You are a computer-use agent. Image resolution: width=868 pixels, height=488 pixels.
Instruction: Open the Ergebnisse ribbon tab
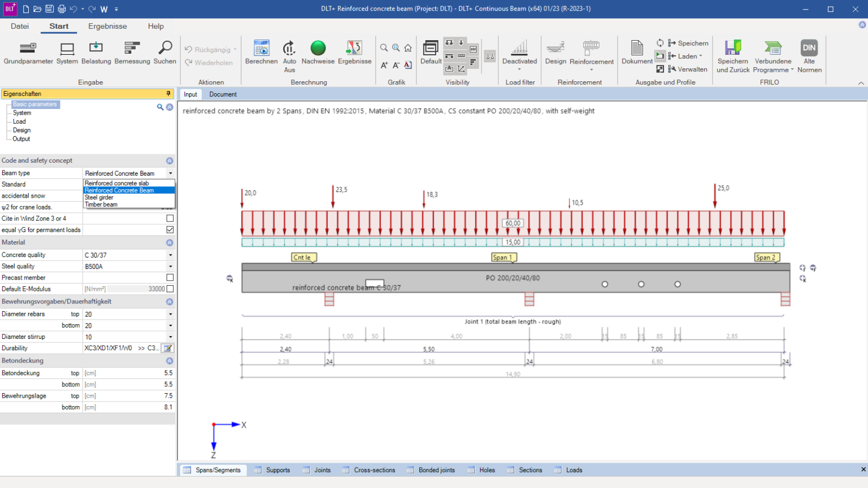[x=107, y=26]
